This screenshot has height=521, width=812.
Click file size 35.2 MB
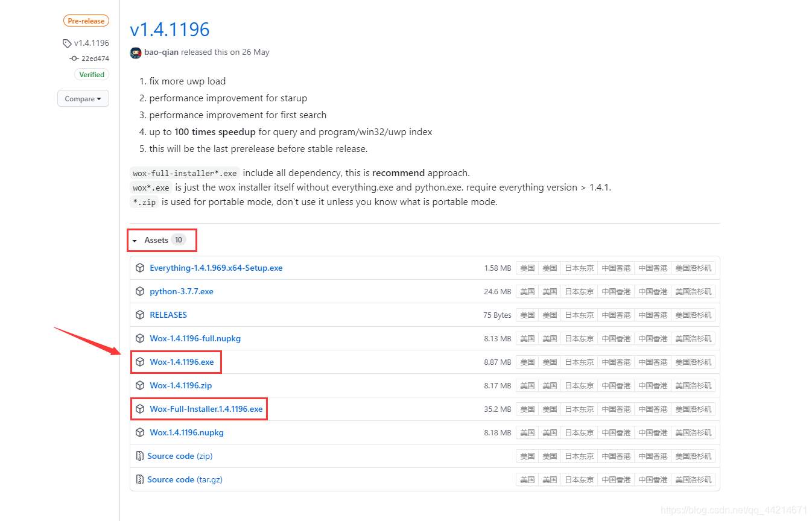[498, 409]
